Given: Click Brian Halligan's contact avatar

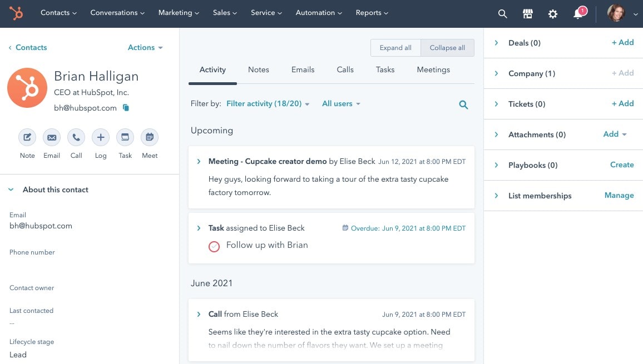Looking at the screenshot, I should click(x=27, y=88).
